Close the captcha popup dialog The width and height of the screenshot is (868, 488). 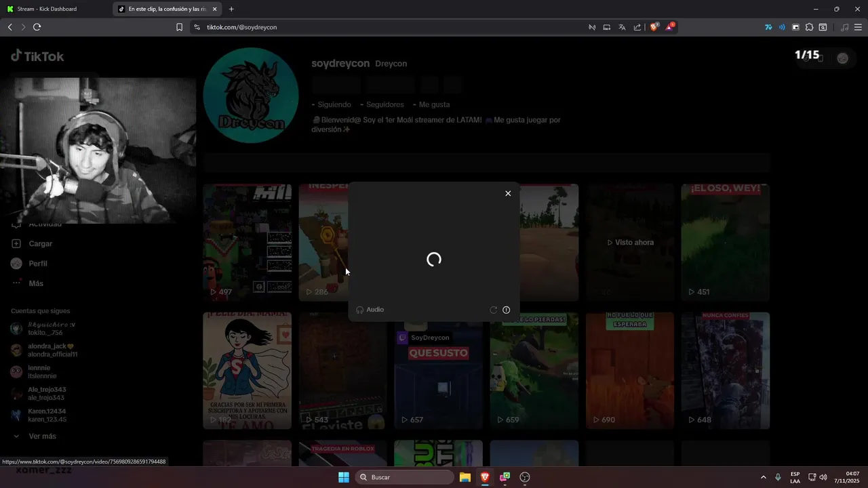[x=508, y=193]
